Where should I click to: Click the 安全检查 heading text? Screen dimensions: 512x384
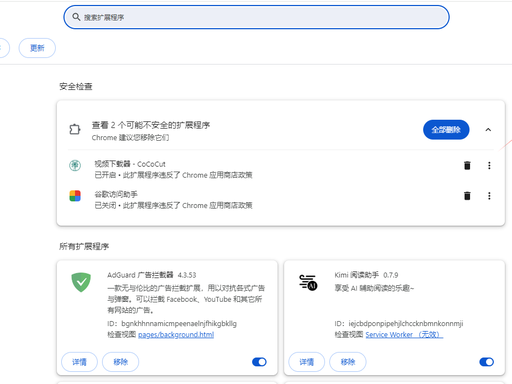click(76, 86)
